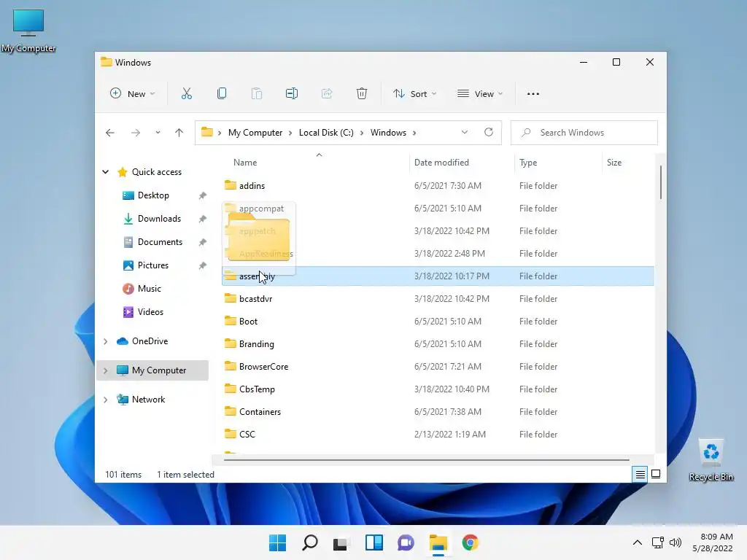Click the Delete trash can icon

click(x=362, y=94)
